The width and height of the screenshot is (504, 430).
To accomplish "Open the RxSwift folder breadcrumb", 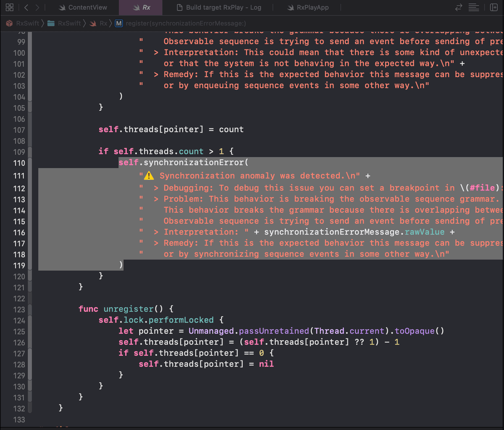I will pyautogui.click(x=64, y=23).
